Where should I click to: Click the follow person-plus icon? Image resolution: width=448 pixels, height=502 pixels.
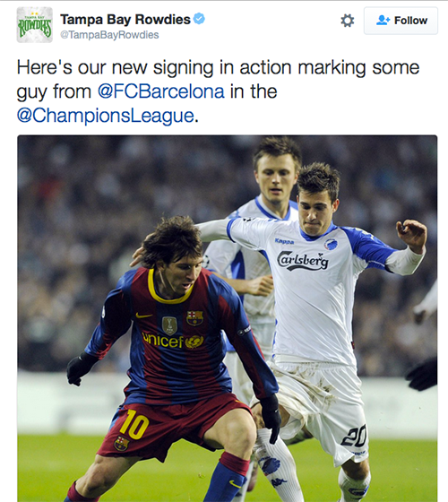(383, 21)
